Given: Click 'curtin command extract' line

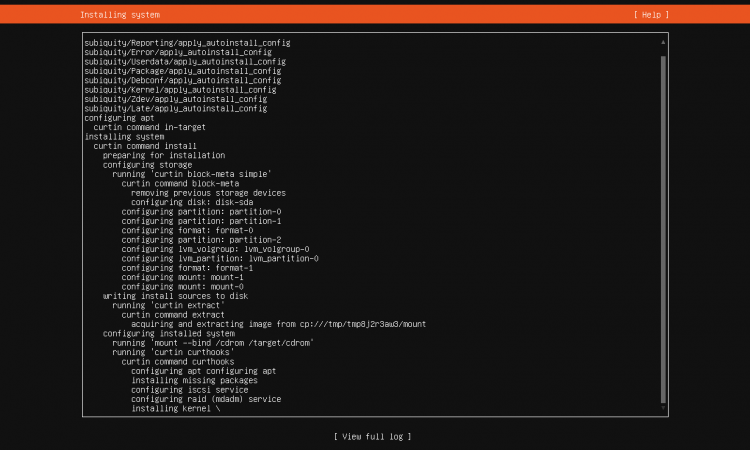Looking at the screenshot, I should (173, 315).
